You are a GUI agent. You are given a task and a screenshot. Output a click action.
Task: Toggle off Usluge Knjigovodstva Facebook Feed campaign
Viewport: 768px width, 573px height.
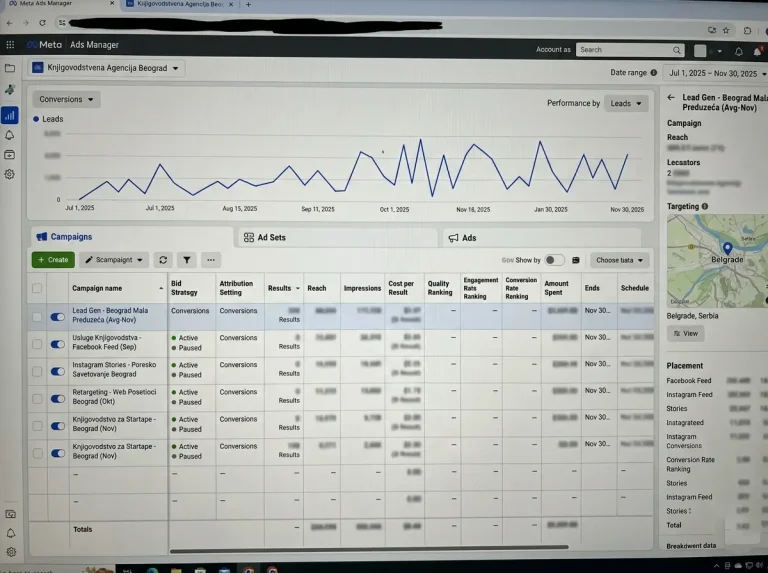pyautogui.click(x=58, y=344)
